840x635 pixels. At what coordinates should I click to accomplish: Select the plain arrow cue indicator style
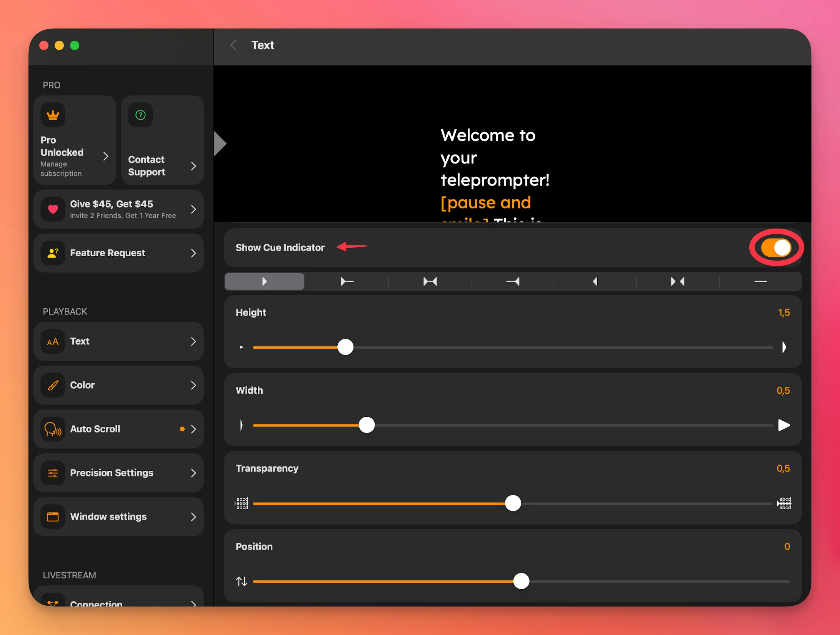264,281
